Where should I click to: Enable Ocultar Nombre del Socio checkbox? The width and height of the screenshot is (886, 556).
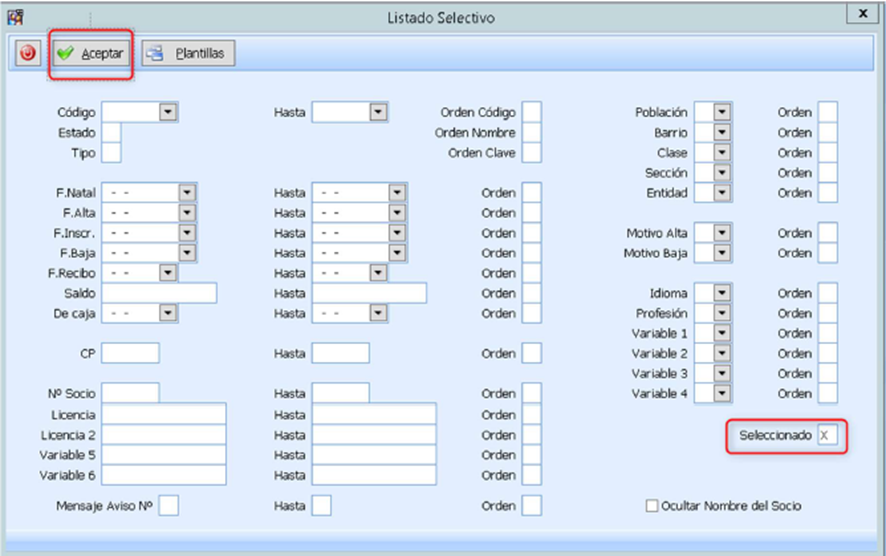(652, 506)
